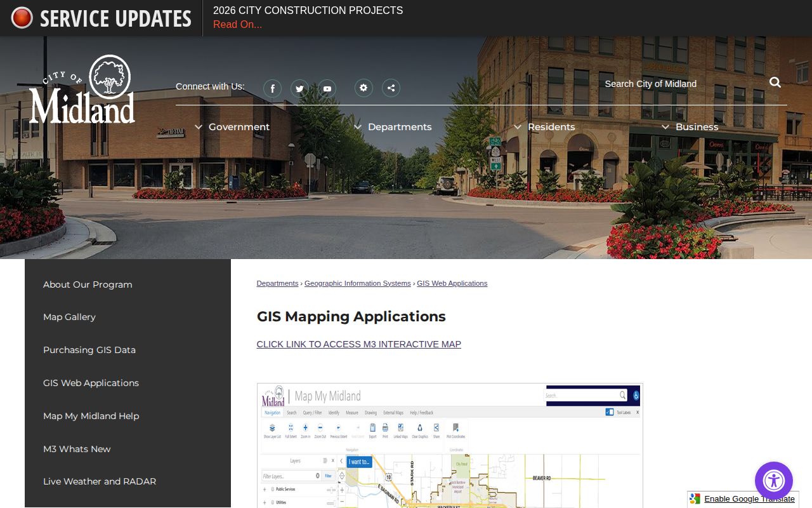
Task: Click GIS Web Applications breadcrumb
Action: tap(452, 283)
